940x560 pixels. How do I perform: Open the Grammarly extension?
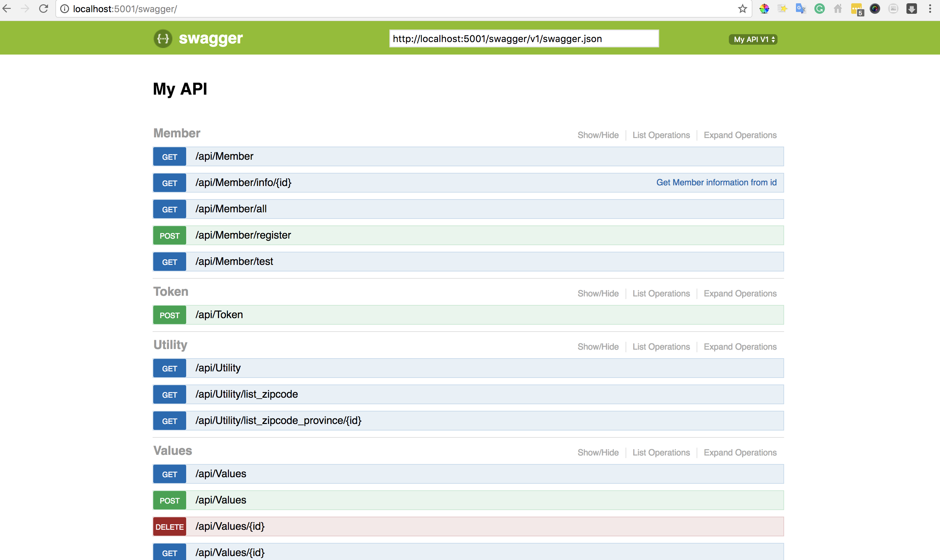[x=819, y=9]
